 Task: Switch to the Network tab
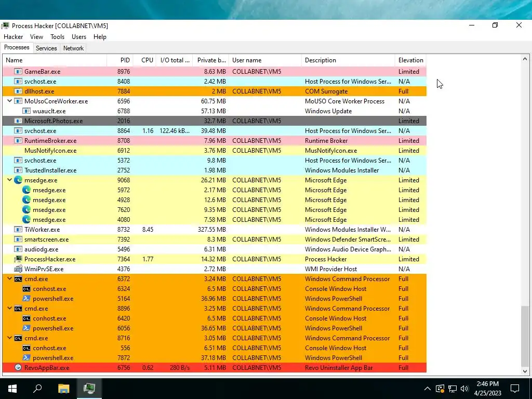[73, 48]
